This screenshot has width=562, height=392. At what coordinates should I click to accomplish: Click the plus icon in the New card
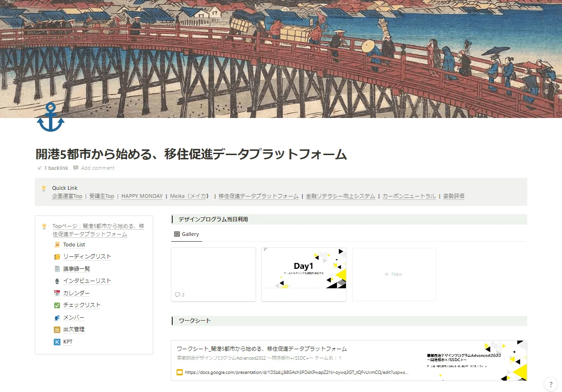tap(386, 274)
